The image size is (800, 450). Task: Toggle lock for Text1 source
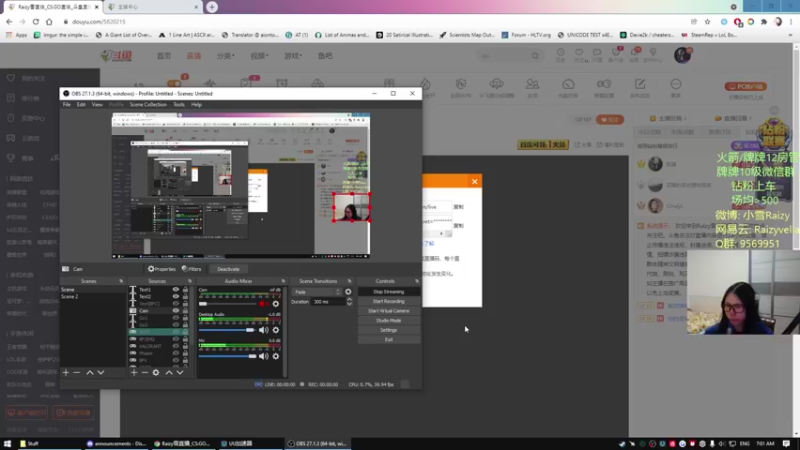click(185, 289)
